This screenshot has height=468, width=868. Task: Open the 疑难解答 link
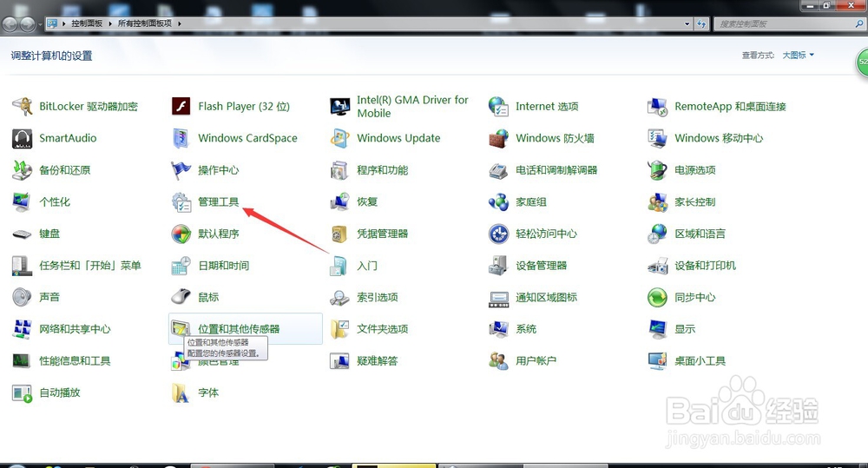coord(378,361)
